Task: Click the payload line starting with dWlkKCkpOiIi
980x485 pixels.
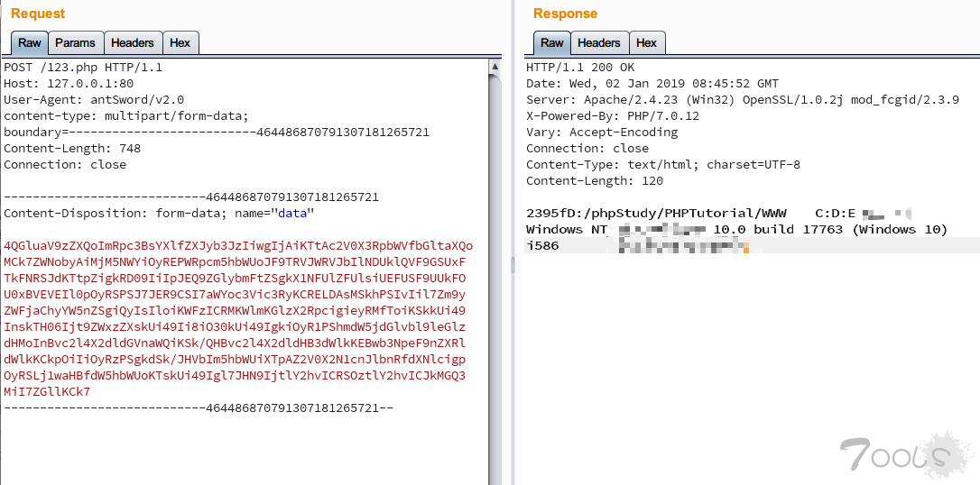Action: click(235, 360)
